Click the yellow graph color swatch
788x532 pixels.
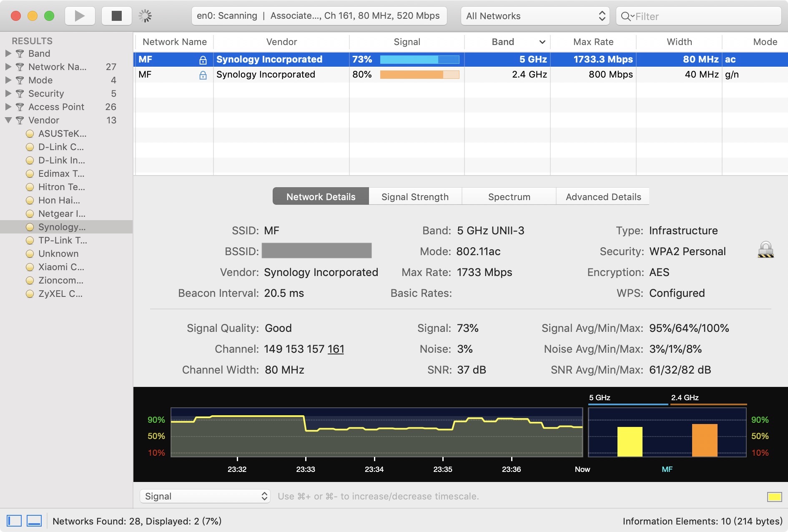774,497
